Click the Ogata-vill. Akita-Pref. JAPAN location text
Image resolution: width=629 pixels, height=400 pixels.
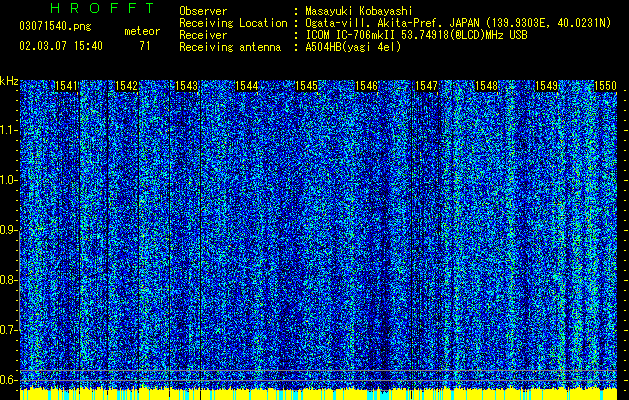pyautogui.click(x=458, y=23)
